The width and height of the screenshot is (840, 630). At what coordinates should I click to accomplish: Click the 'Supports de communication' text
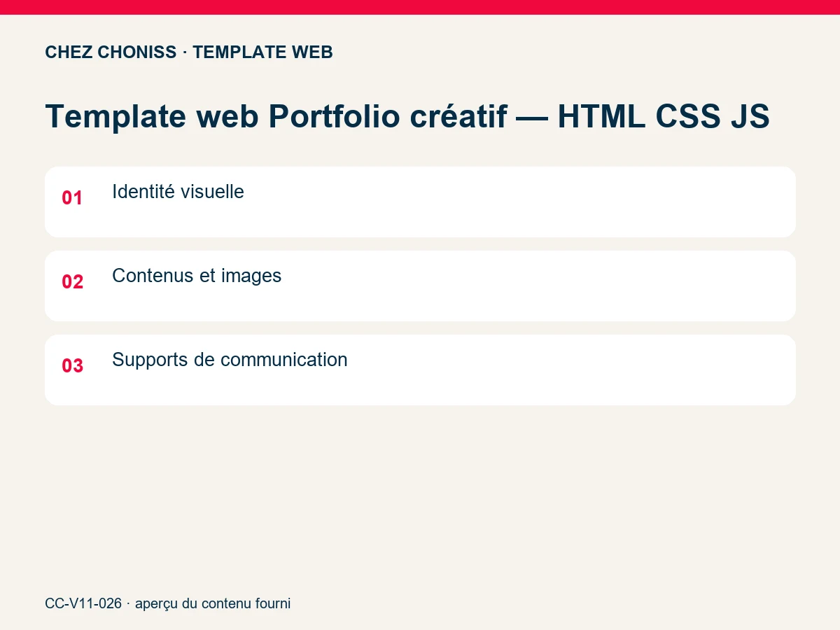pos(230,360)
